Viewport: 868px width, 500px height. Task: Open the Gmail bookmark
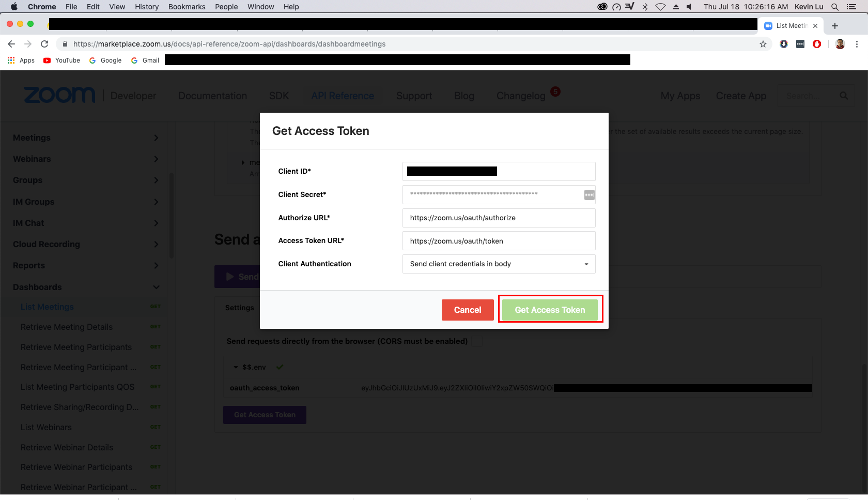[x=145, y=60]
